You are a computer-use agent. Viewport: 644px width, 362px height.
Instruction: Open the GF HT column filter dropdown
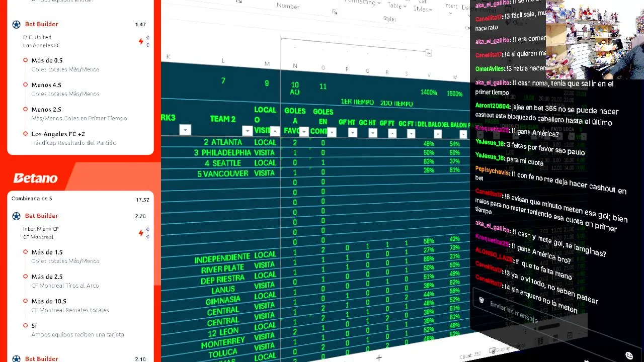[352, 133]
